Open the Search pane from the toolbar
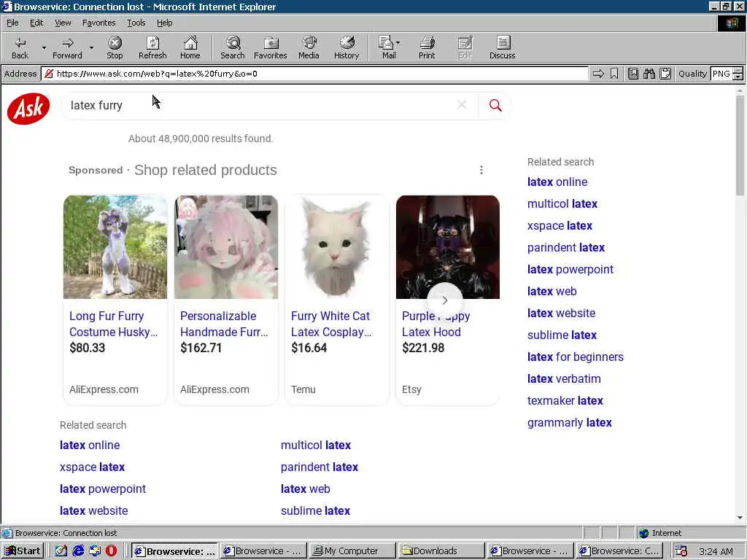This screenshot has height=560, width=747. 233,47
